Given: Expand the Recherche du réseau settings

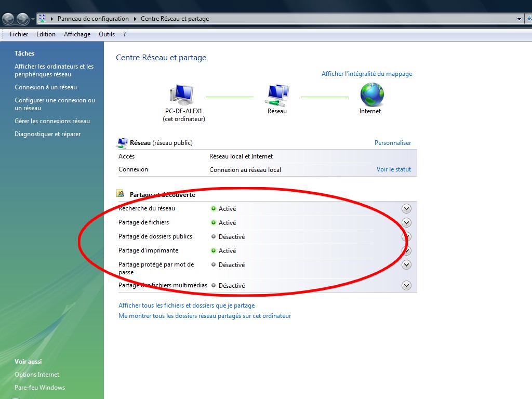Looking at the screenshot, I should (406, 208).
